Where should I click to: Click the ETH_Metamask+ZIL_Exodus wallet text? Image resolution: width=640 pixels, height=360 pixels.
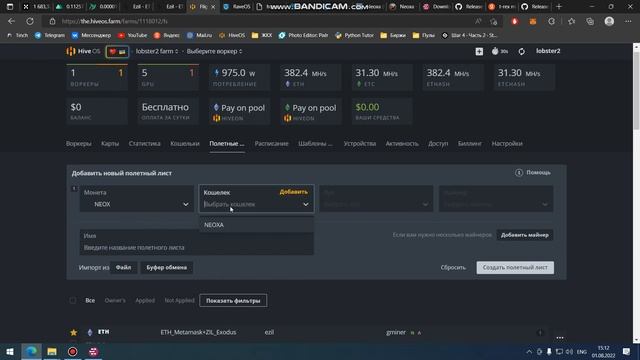point(198,332)
